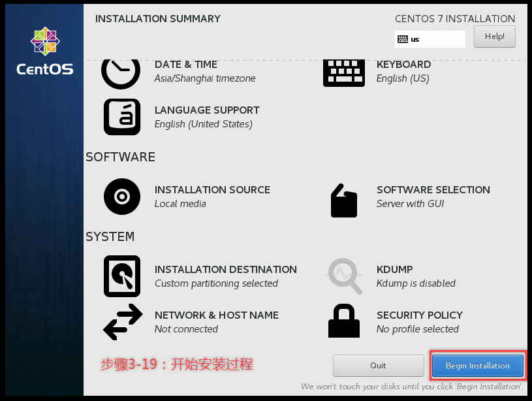Click 'Server with GUI' selection status
This screenshot has width=532, height=401.
point(410,204)
